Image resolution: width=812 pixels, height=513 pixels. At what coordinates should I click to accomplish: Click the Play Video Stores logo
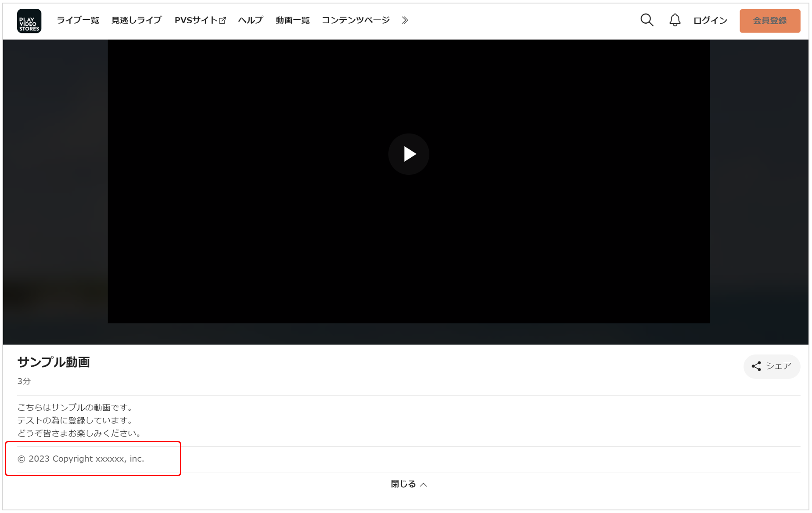tap(29, 21)
